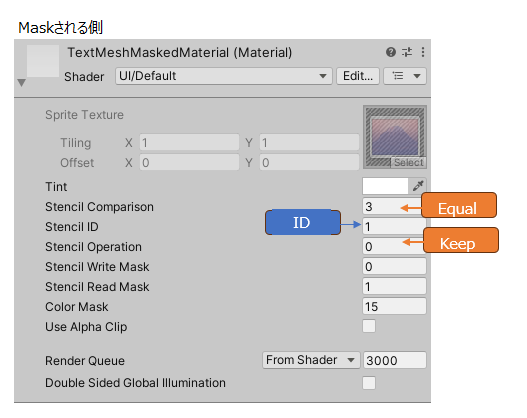Open the Tint color swatch
The image size is (527, 418).
pyautogui.click(x=385, y=186)
